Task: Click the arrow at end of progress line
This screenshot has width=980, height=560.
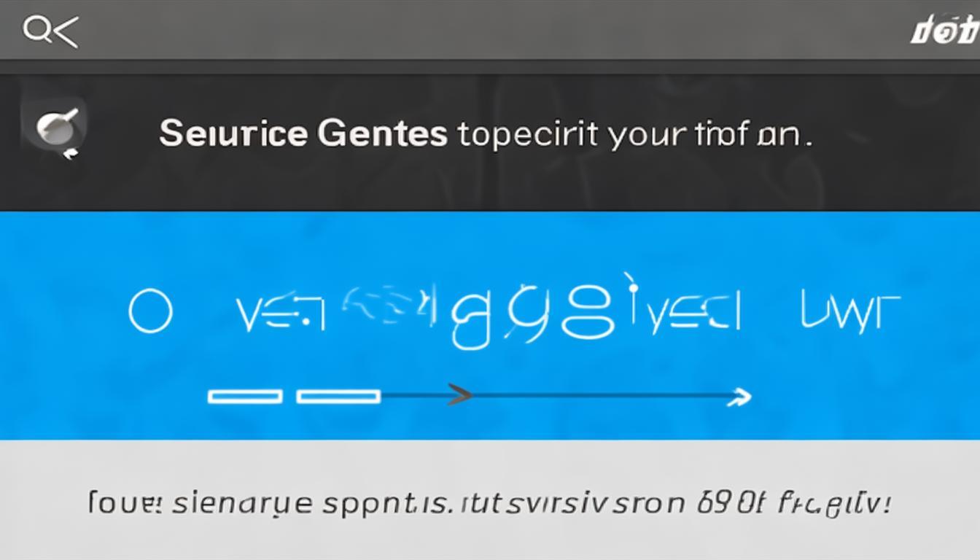Action: click(x=739, y=397)
